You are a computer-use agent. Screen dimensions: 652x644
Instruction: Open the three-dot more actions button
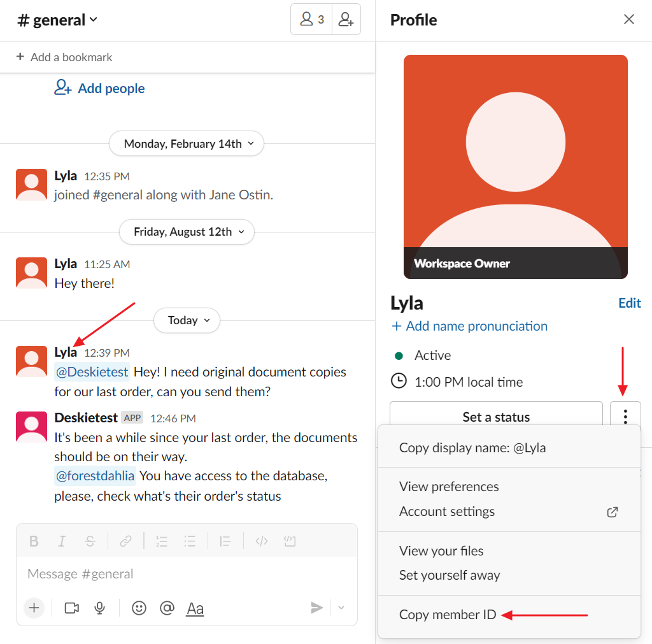click(625, 417)
